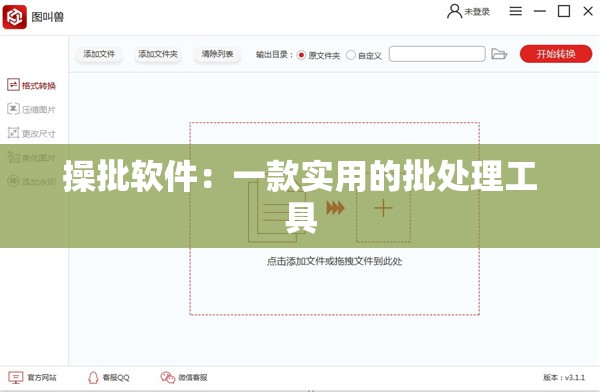Minimize the 图叫兽 window

pyautogui.click(x=540, y=11)
